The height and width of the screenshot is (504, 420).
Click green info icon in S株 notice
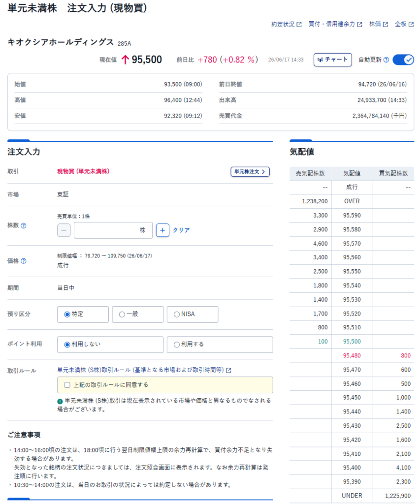tap(60, 401)
